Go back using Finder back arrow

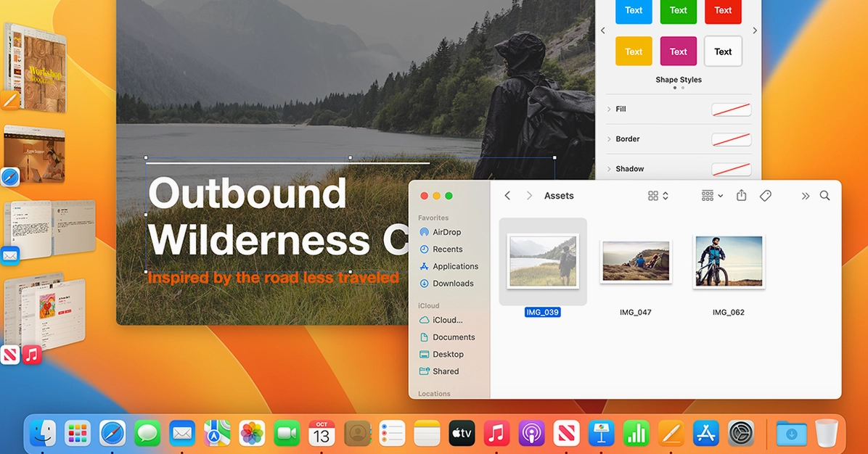(507, 196)
